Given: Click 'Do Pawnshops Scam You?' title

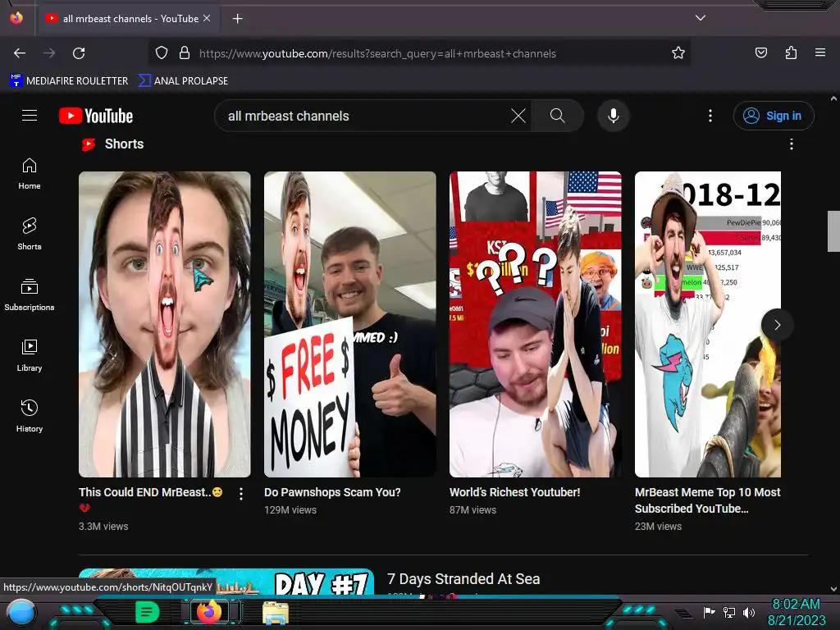Looking at the screenshot, I should 332,492.
